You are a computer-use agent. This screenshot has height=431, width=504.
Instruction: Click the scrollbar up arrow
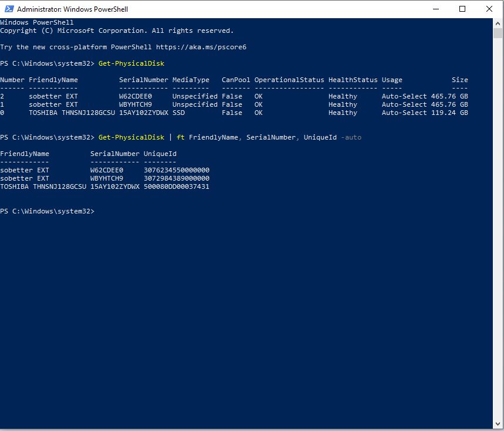[x=498, y=23]
